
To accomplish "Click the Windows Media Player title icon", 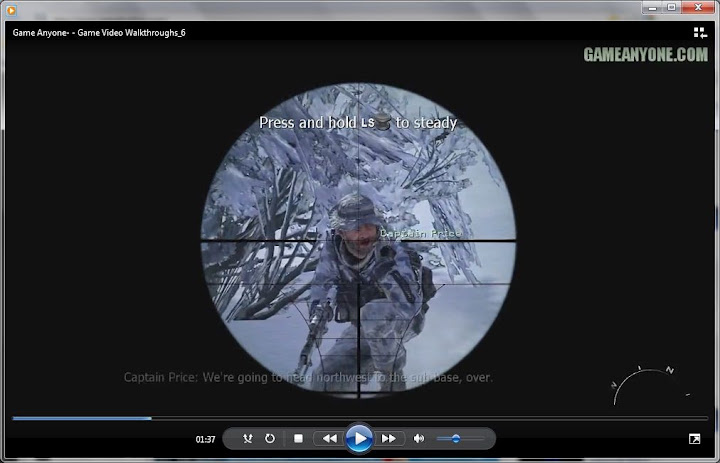I will click(11, 9).
